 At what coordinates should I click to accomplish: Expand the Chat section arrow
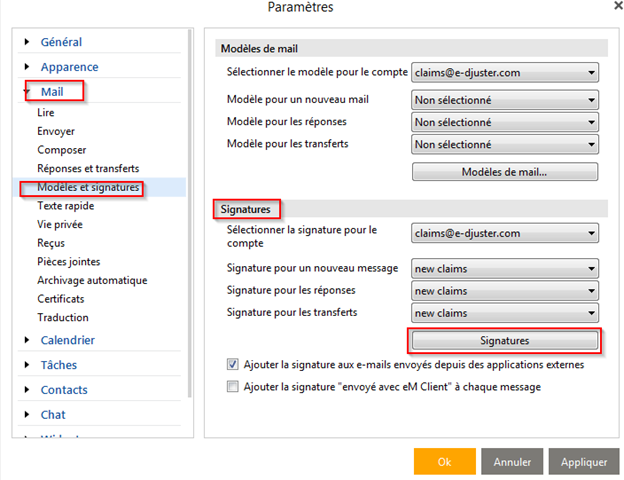[27, 414]
